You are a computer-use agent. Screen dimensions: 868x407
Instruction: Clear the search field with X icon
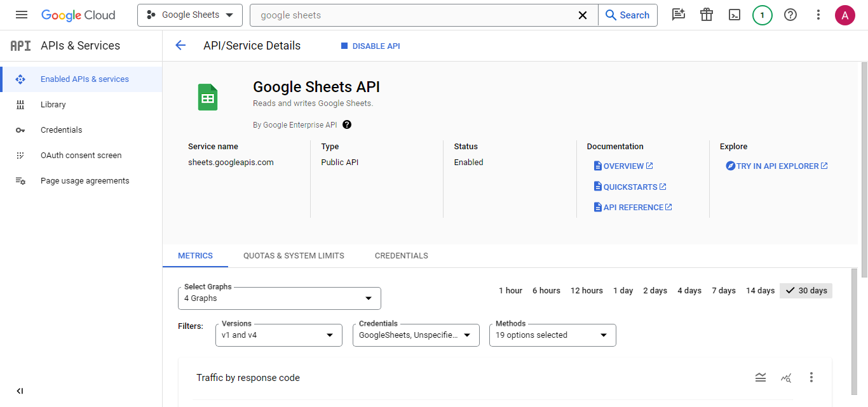pyautogui.click(x=582, y=15)
